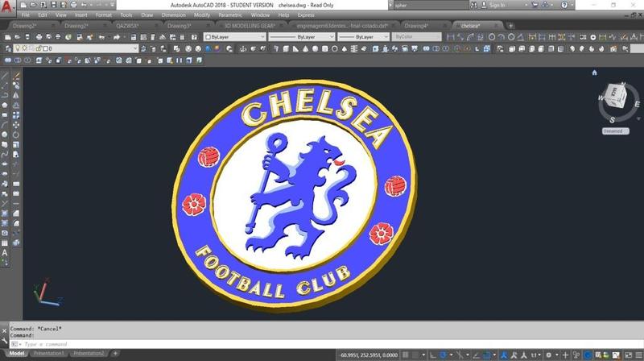Click the Undo arrow in standard toolbar
This screenshot has height=361, width=644.
[101, 37]
